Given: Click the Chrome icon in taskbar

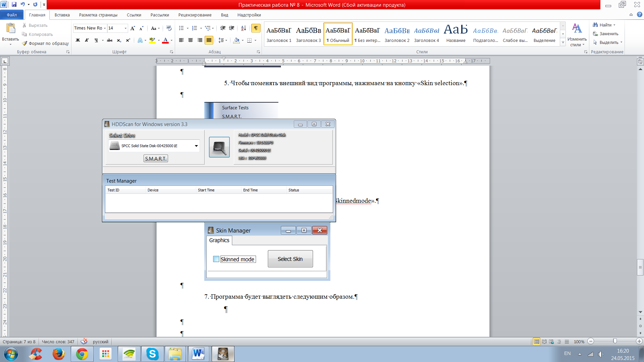Looking at the screenshot, I should click(x=82, y=354).
